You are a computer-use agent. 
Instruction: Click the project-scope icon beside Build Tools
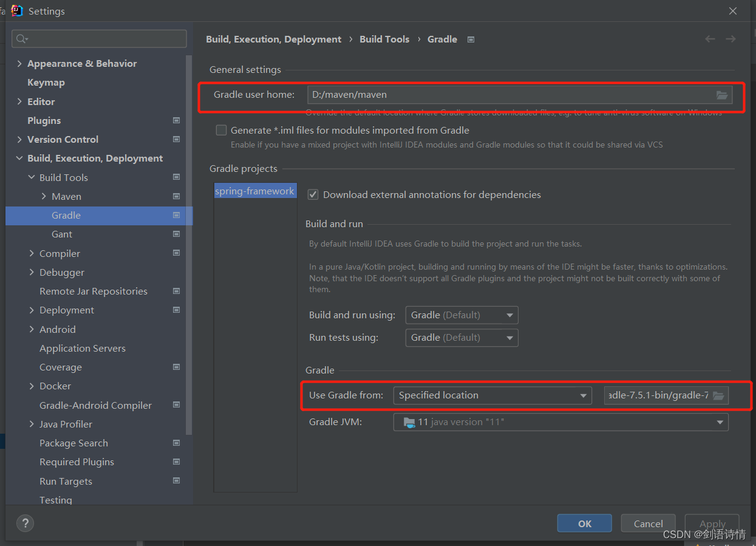[176, 177]
